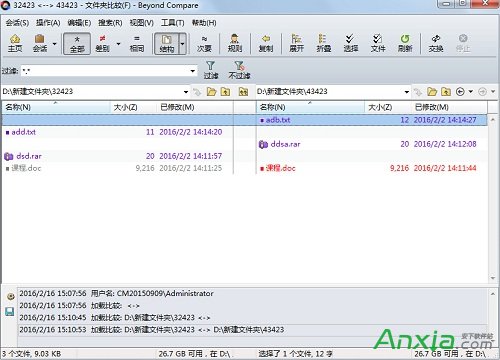Select add.txt in the left pane

(117, 132)
